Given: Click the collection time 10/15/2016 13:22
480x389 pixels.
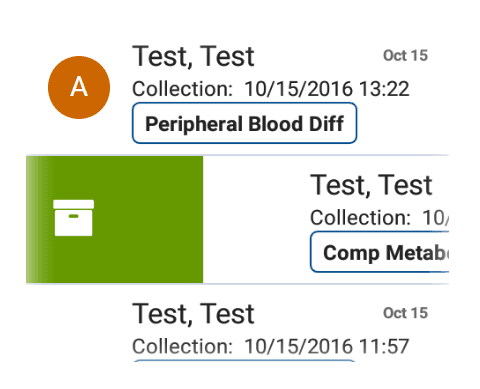Looking at the screenshot, I should 327,89.
